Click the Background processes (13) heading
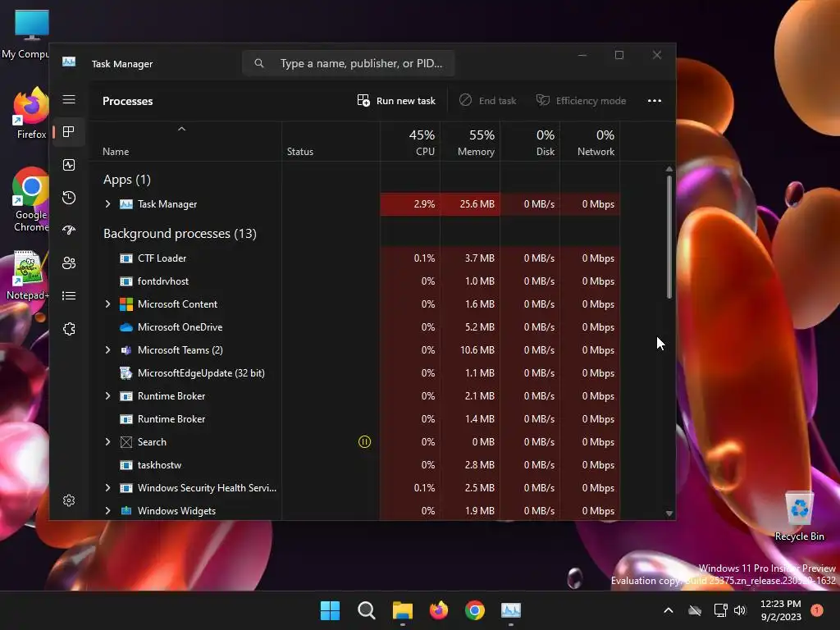The image size is (840, 630). click(x=180, y=234)
